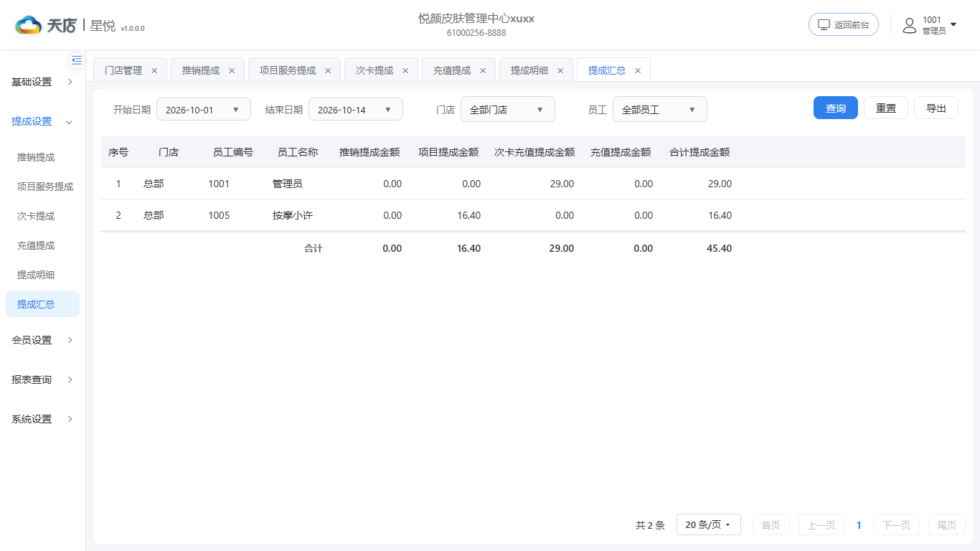The height and width of the screenshot is (551, 980).
Task: Go to page 1 in pagination
Action: click(859, 525)
